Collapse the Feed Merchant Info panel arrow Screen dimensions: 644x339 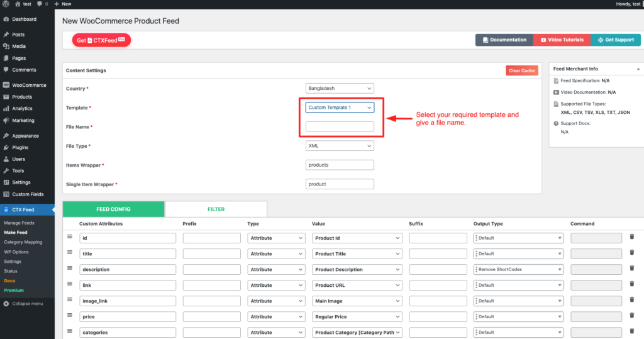tap(638, 69)
